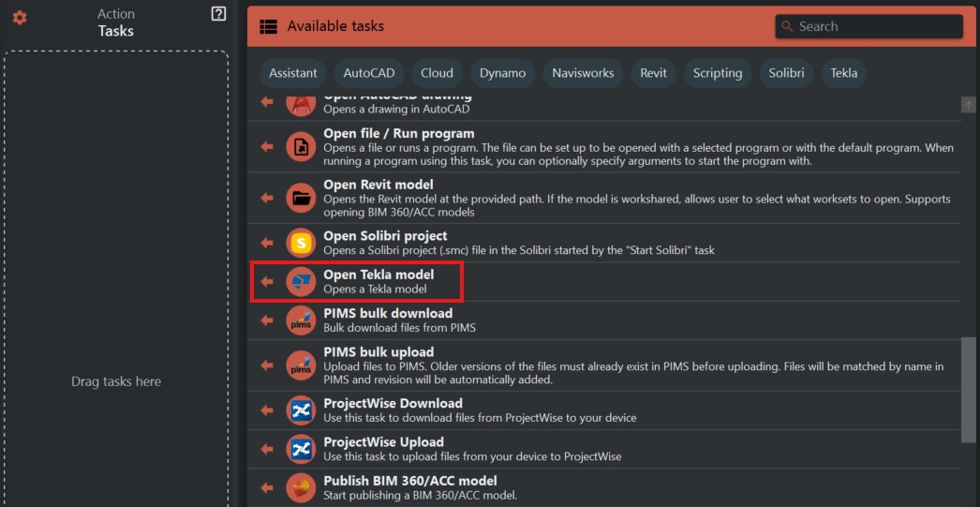Select the Navisworks filter chip

[583, 73]
